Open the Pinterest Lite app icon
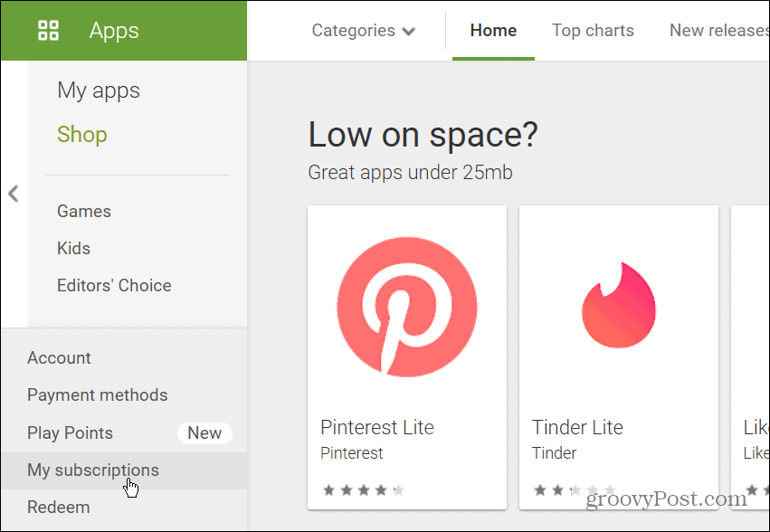 406,306
